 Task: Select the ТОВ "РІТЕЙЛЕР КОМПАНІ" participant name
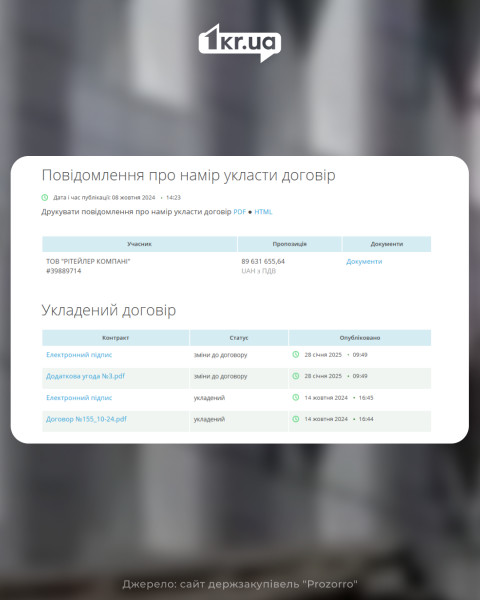88,261
